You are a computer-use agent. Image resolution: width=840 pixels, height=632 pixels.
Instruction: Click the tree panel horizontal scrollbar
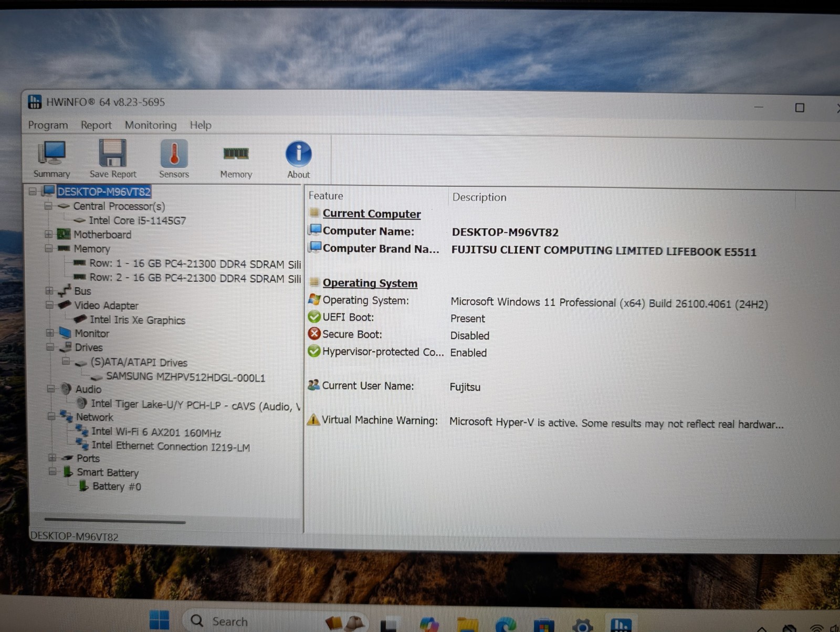pos(115,521)
